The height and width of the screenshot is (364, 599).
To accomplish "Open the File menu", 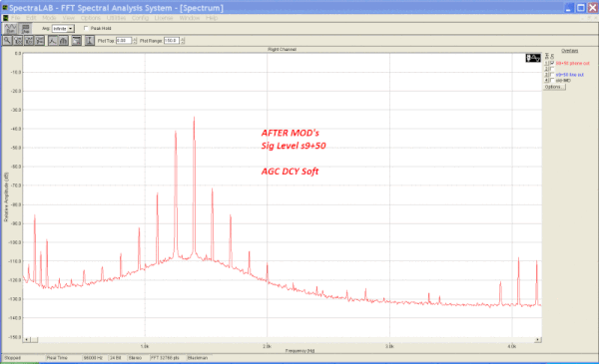I will tap(15, 18).
